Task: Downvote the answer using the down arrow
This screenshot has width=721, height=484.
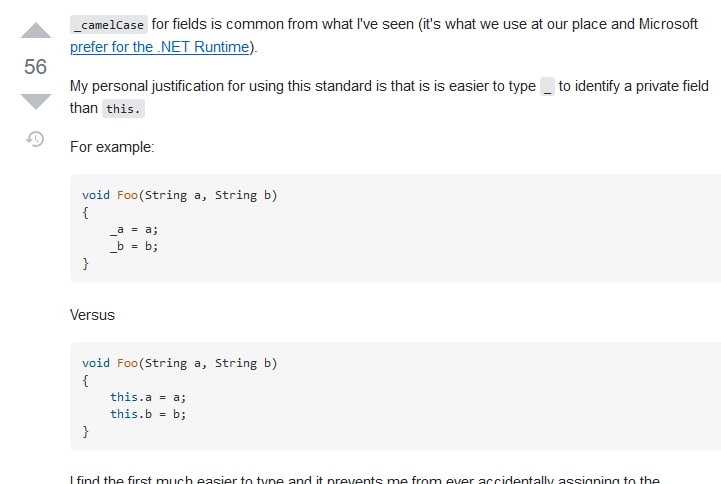Action: pyautogui.click(x=36, y=101)
